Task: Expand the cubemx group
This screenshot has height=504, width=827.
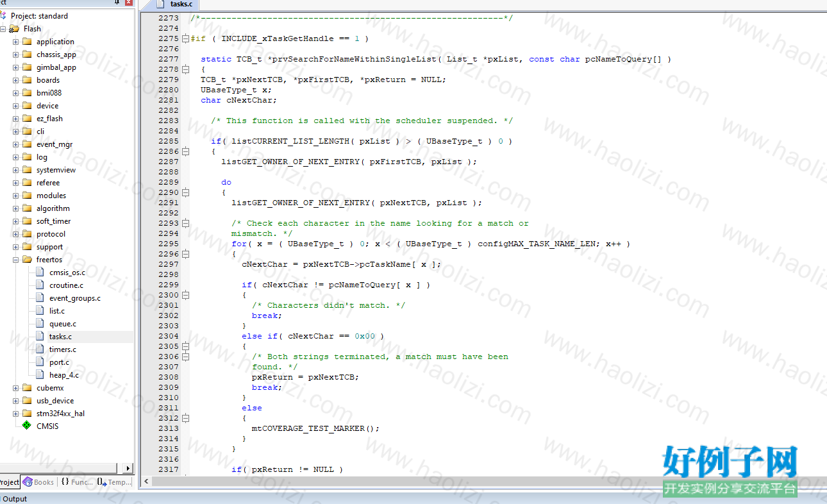Action: pyautogui.click(x=15, y=388)
